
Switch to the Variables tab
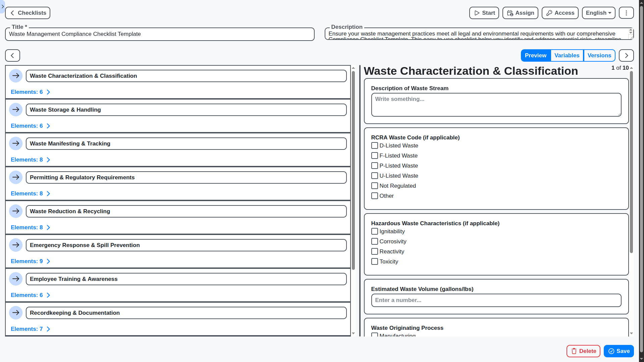(x=567, y=55)
